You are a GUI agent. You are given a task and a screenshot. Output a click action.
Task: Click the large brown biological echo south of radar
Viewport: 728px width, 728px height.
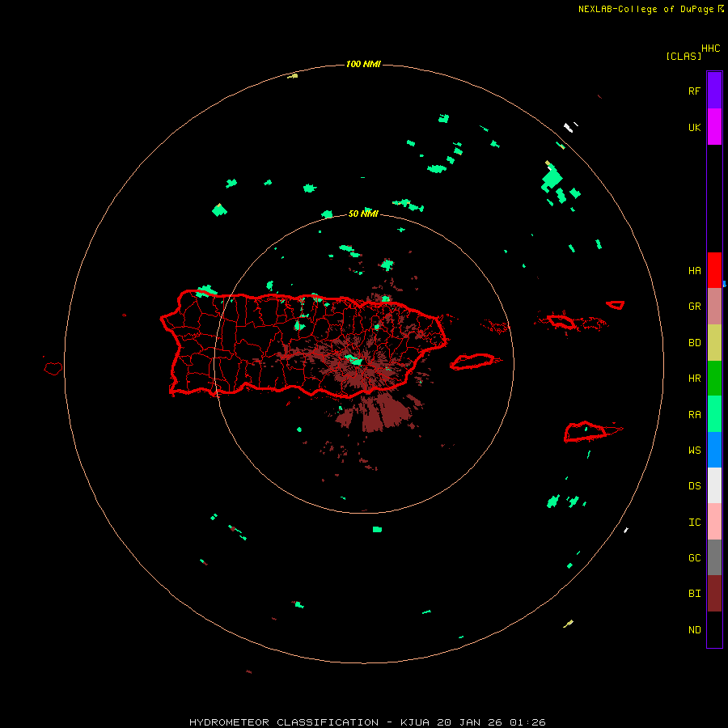click(x=374, y=413)
